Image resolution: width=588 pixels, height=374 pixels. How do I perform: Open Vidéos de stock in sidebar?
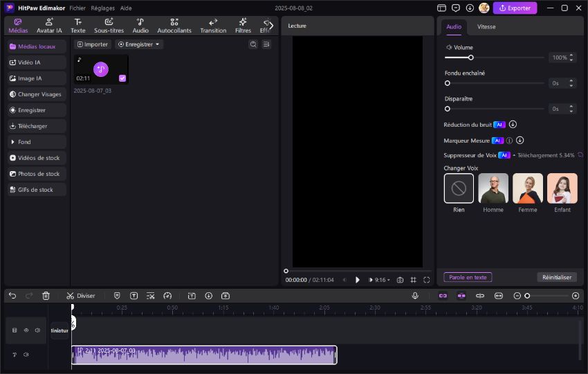(x=37, y=158)
